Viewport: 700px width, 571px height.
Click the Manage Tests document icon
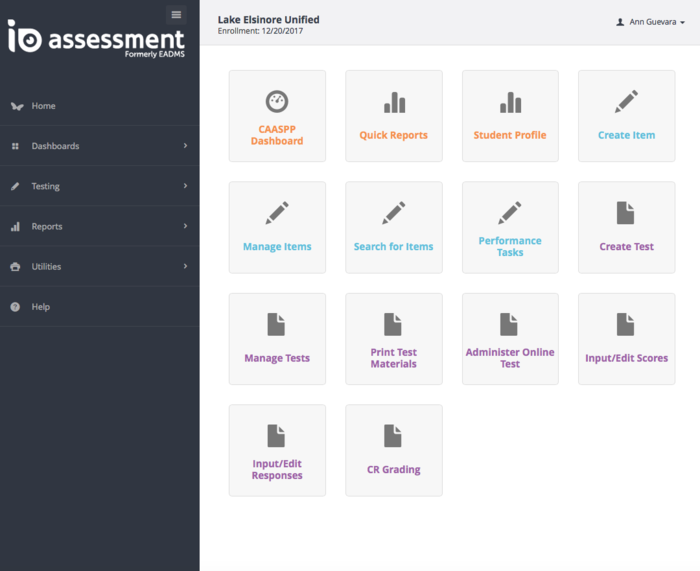click(277, 324)
